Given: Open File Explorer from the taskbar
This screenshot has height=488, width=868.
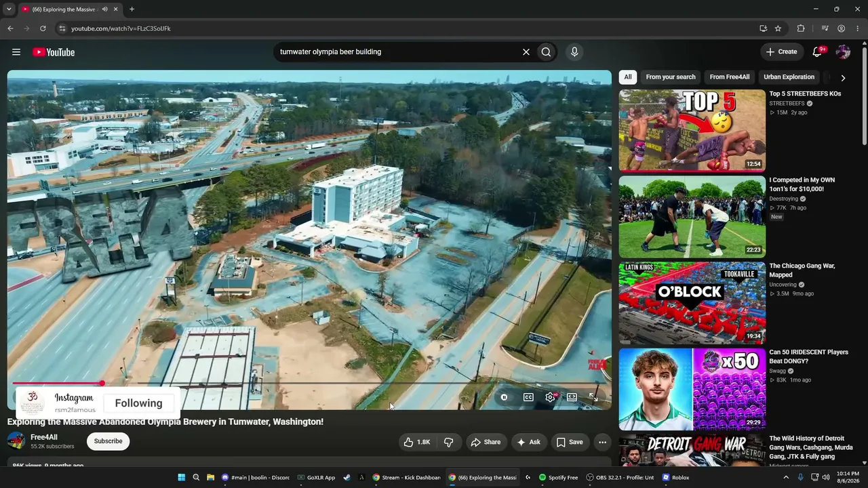Looking at the screenshot, I should coord(211,477).
